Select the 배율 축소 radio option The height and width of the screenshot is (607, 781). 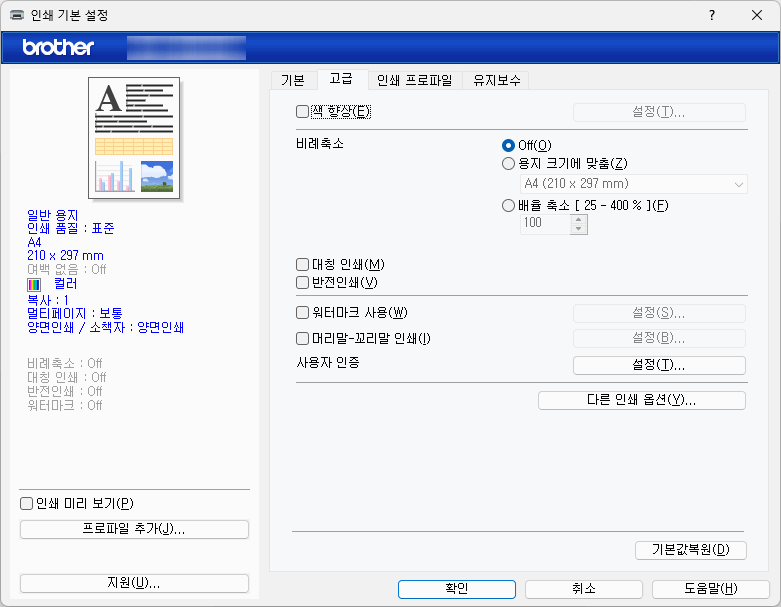pos(508,205)
